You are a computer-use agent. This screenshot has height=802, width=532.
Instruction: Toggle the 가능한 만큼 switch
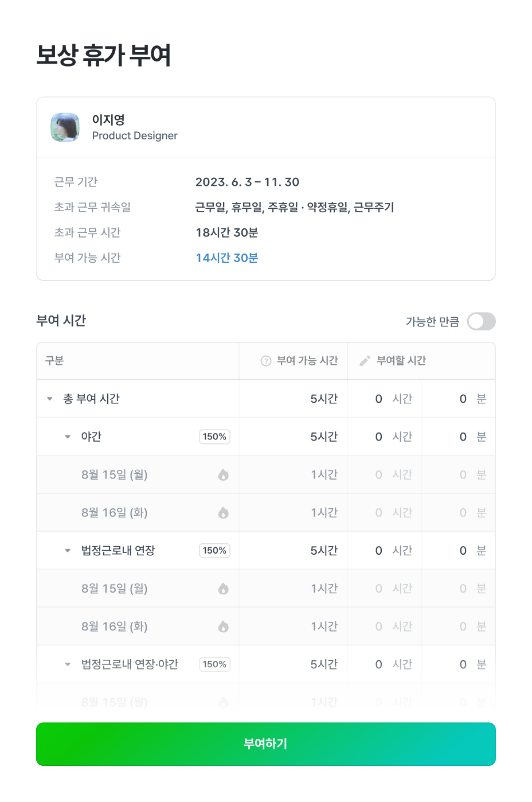point(481,321)
